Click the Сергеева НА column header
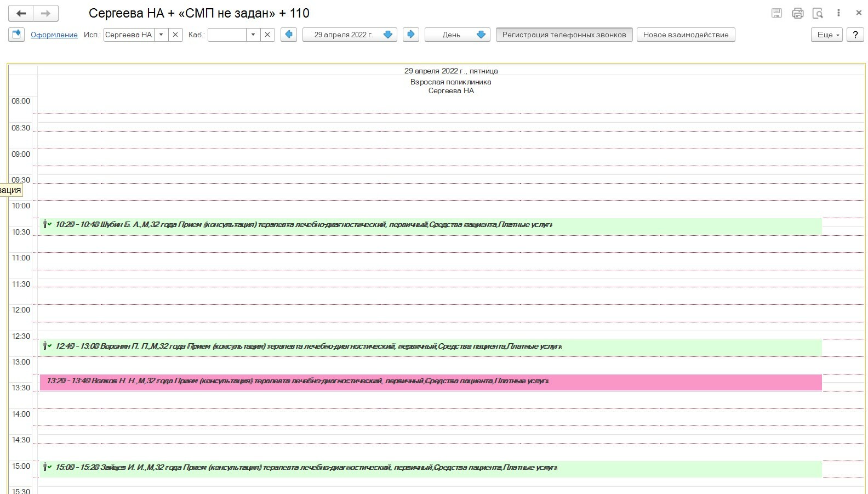The height and width of the screenshot is (494, 868). click(x=451, y=90)
